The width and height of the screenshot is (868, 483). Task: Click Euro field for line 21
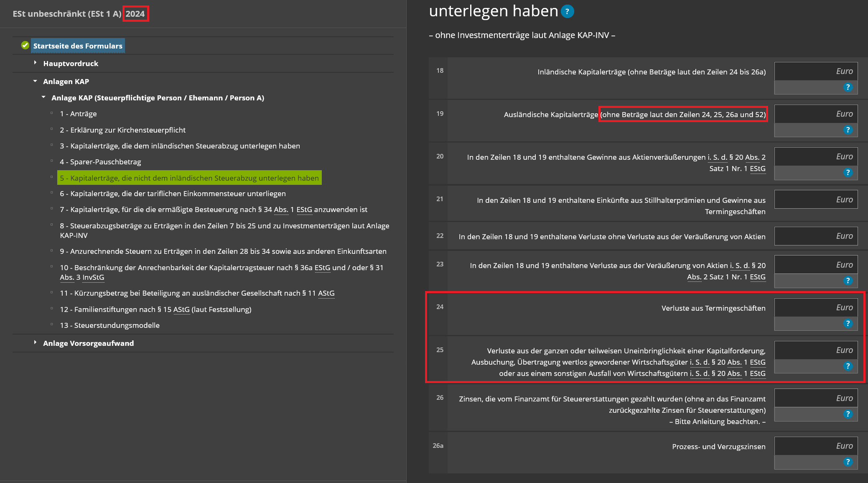815,199
